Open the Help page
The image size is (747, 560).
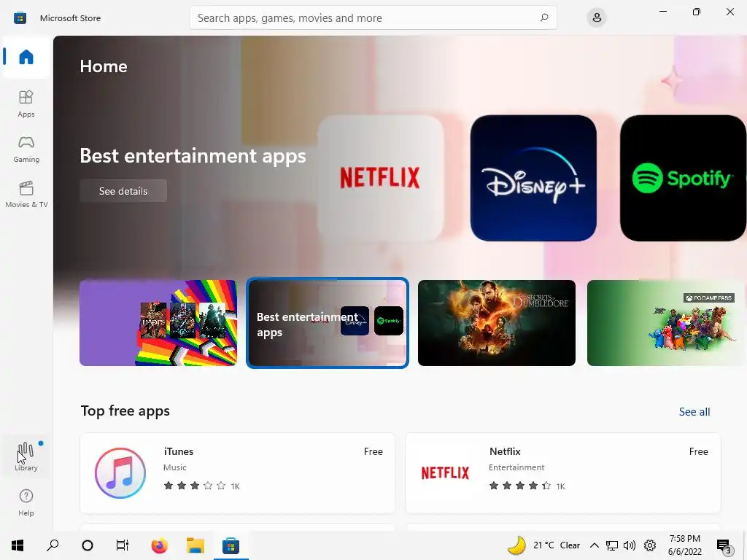coord(26,502)
